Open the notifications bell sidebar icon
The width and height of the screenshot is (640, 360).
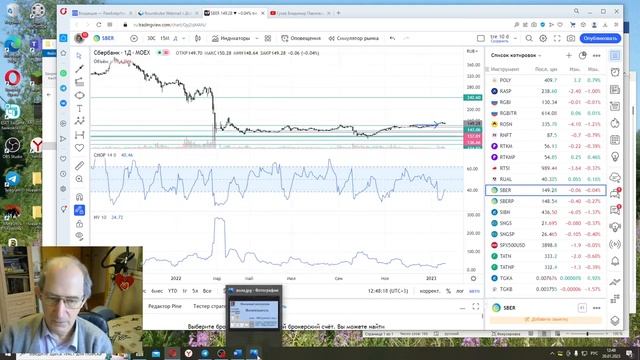[615, 261]
